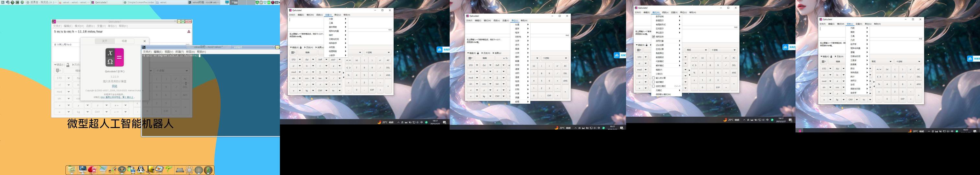Click ANS in the 模式-menu window
Viewport: 980px width, 175px height.
coord(734,73)
